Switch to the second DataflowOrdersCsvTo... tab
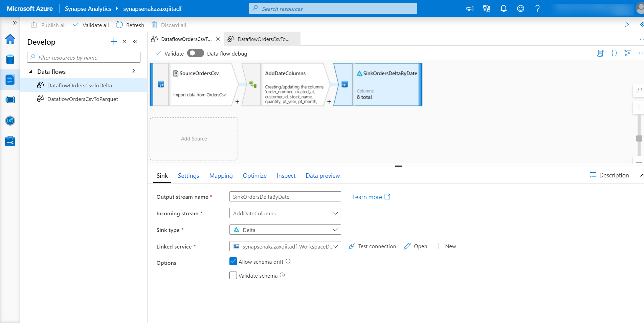The image size is (644, 323). (x=263, y=39)
